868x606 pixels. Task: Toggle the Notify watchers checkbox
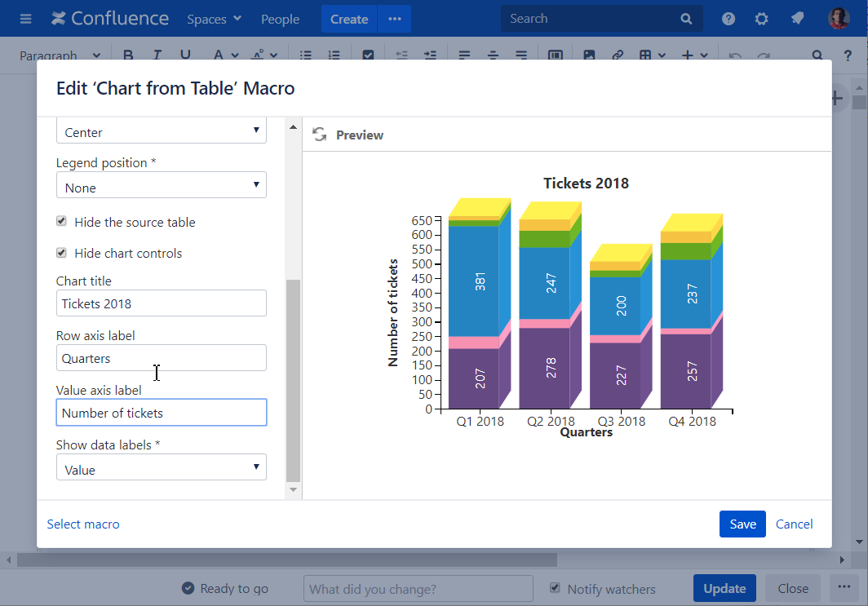pyautogui.click(x=556, y=588)
